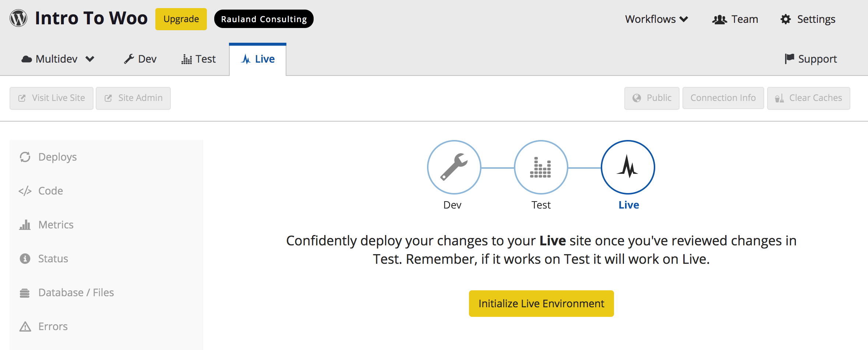The image size is (868, 350).
Task: Click the Rauland Consulting badge
Action: [264, 19]
